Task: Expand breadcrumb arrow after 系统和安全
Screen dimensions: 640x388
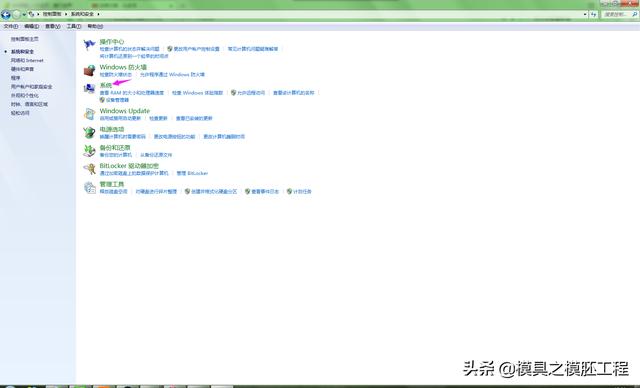Action: click(x=98, y=14)
